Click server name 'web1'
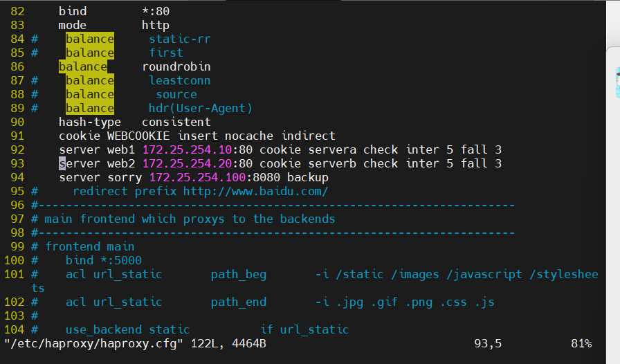The image size is (620, 364). click(121, 149)
